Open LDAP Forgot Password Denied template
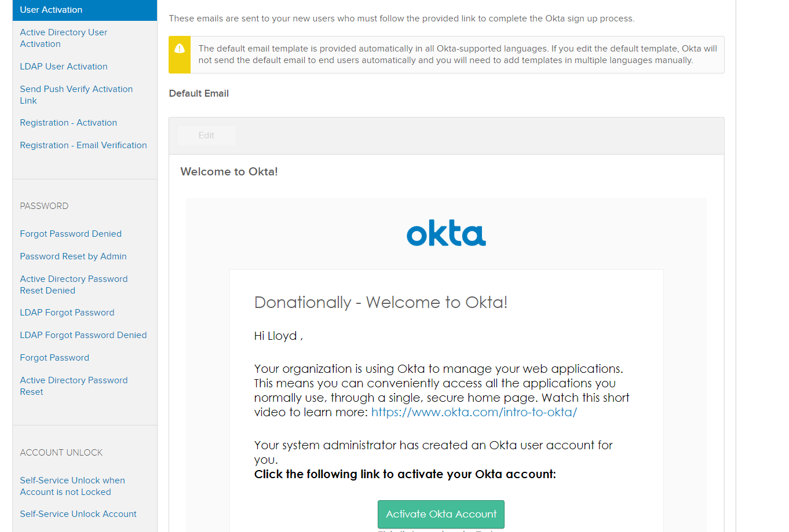 click(83, 335)
